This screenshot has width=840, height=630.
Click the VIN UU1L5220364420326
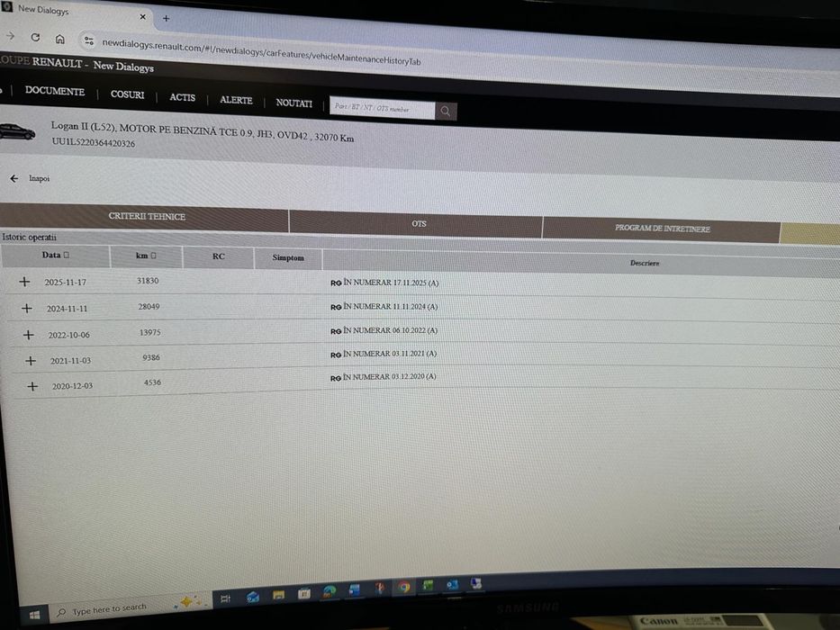[x=94, y=142]
